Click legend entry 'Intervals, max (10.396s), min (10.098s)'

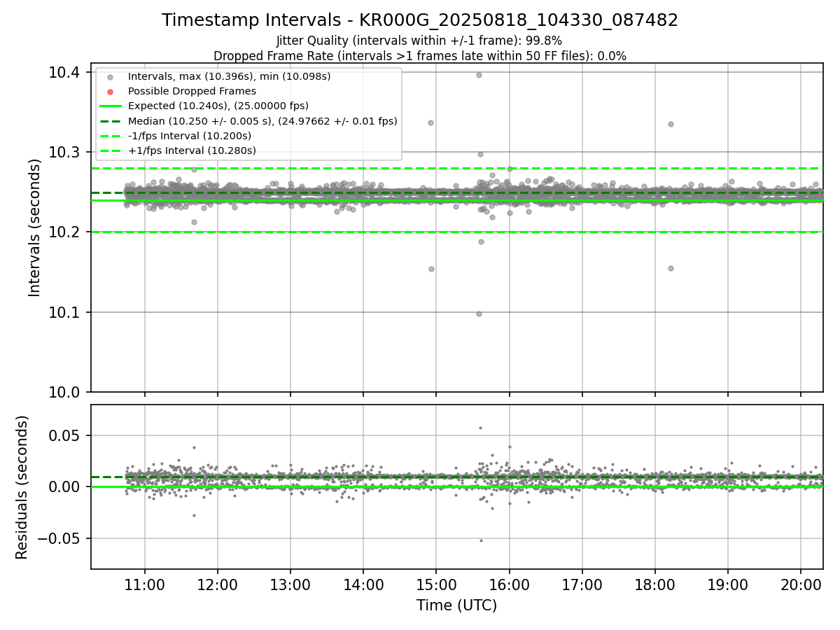pos(230,76)
